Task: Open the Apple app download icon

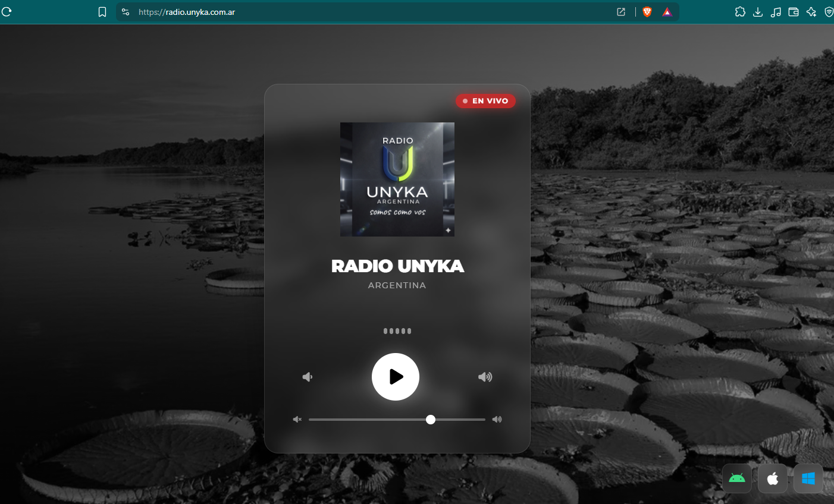Action: [773, 478]
